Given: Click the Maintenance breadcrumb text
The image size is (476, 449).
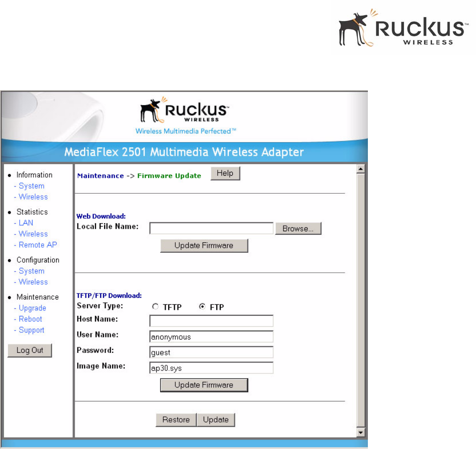Looking at the screenshot, I should pos(101,176).
